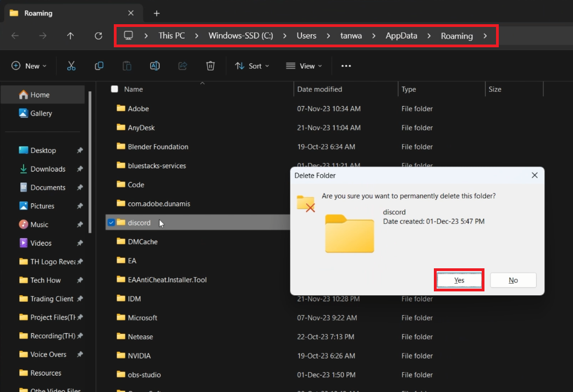The image size is (573, 392).
Task: Click the Delete trash can icon
Action: (210, 66)
